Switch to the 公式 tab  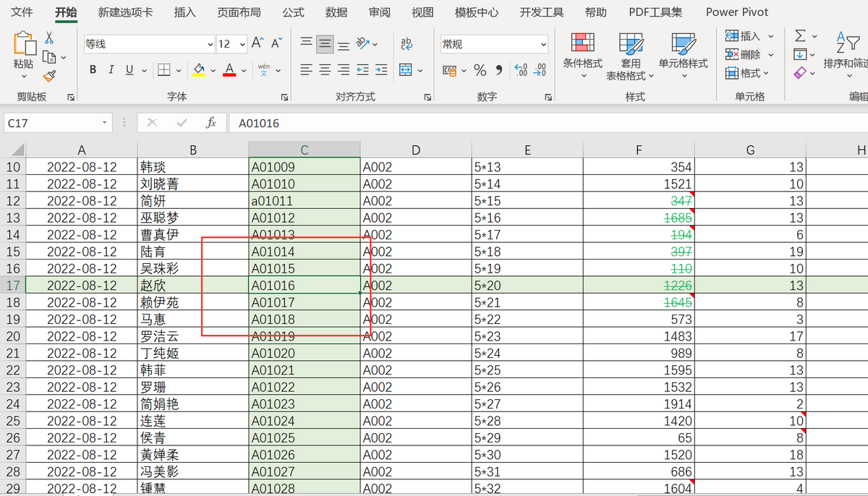293,12
